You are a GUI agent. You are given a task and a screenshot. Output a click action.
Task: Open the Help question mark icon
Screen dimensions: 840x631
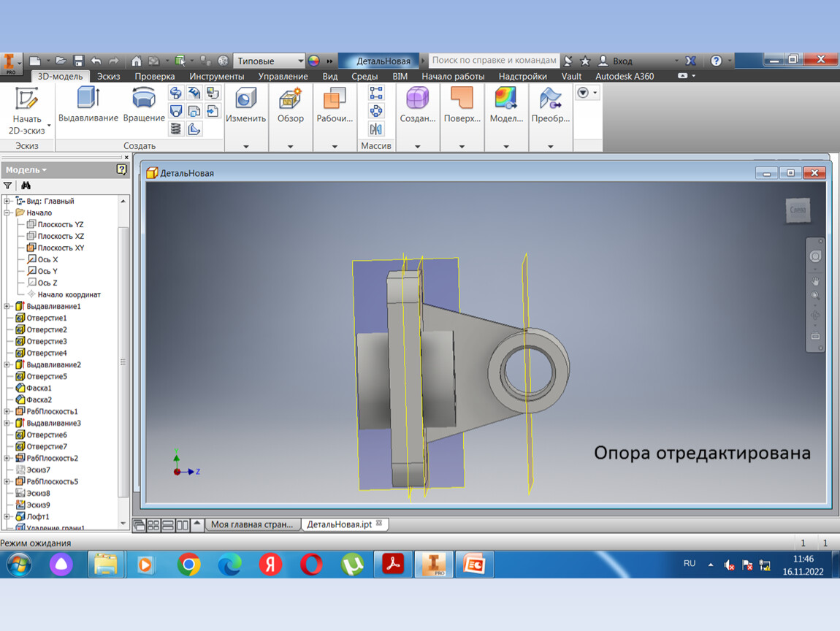click(716, 61)
